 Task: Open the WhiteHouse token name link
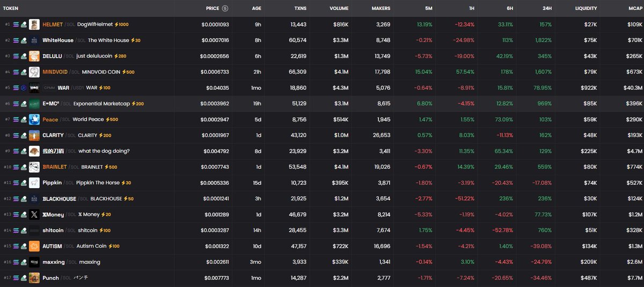tap(57, 40)
